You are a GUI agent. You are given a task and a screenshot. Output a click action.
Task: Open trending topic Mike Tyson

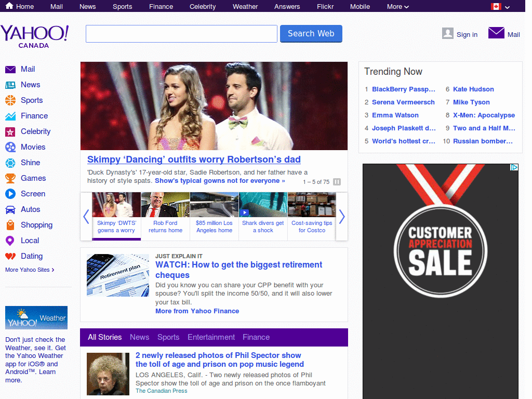click(x=471, y=102)
